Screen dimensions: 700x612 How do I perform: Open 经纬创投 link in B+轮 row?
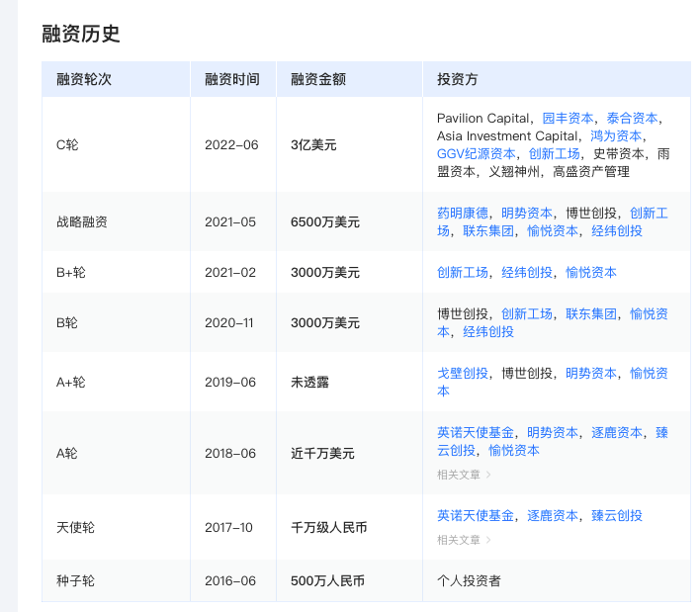526,272
